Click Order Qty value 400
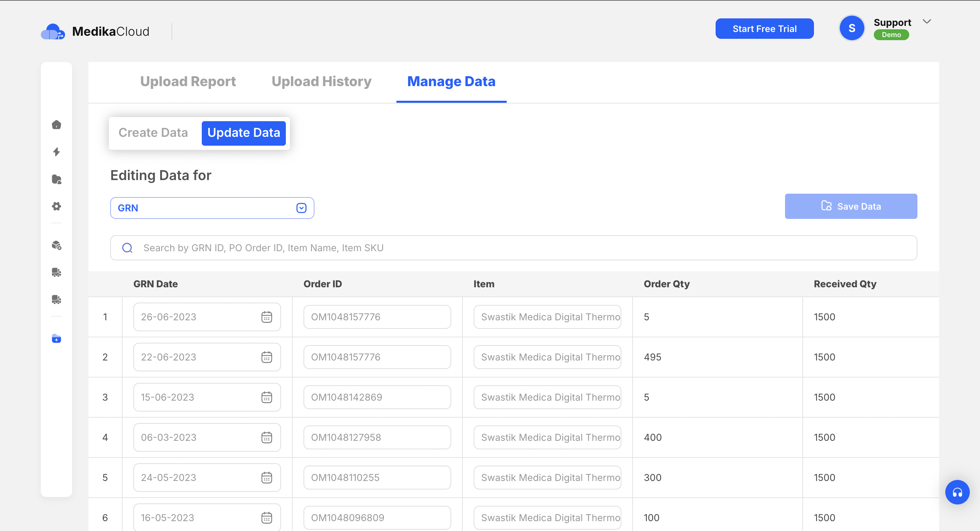 click(x=653, y=437)
